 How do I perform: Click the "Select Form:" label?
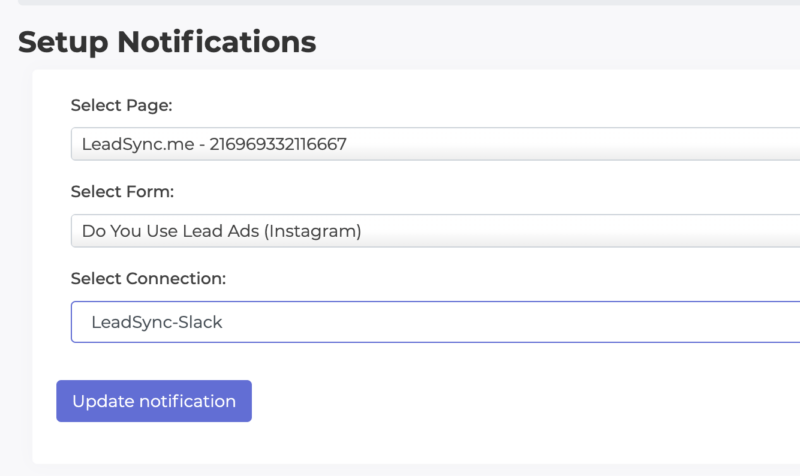pyautogui.click(x=122, y=191)
